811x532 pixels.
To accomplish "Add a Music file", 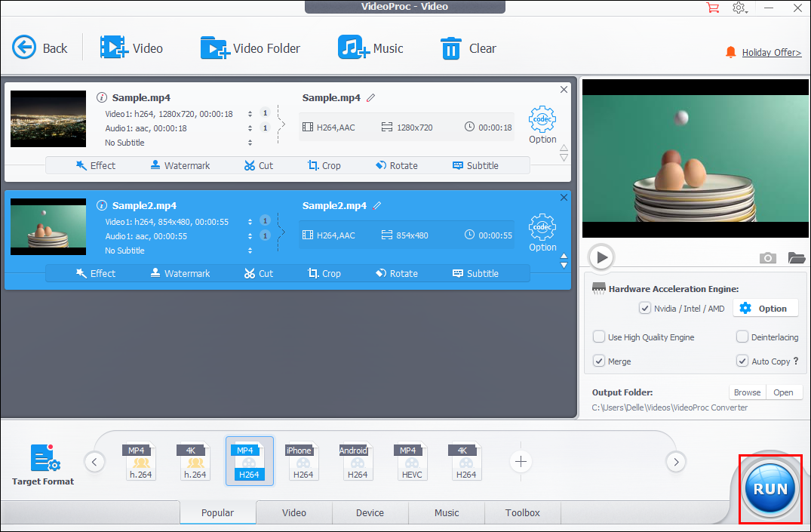I will pos(370,48).
